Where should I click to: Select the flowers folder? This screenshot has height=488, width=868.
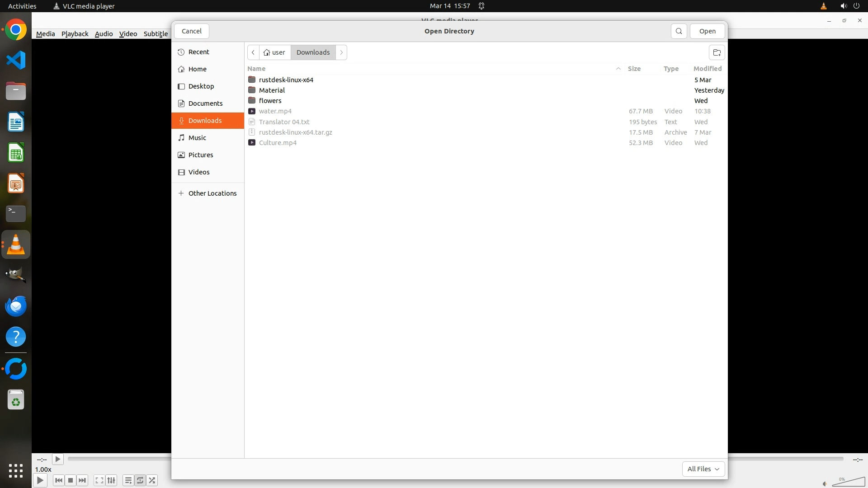[270, 101]
